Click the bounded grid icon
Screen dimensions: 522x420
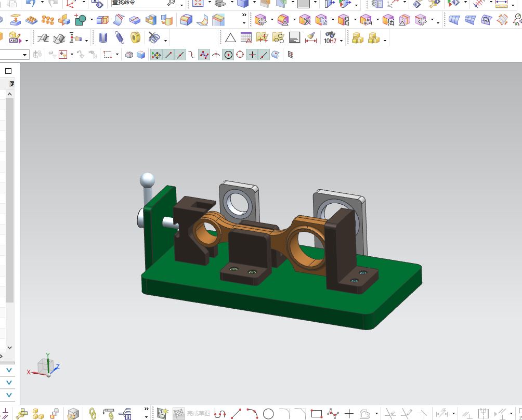tap(291, 55)
